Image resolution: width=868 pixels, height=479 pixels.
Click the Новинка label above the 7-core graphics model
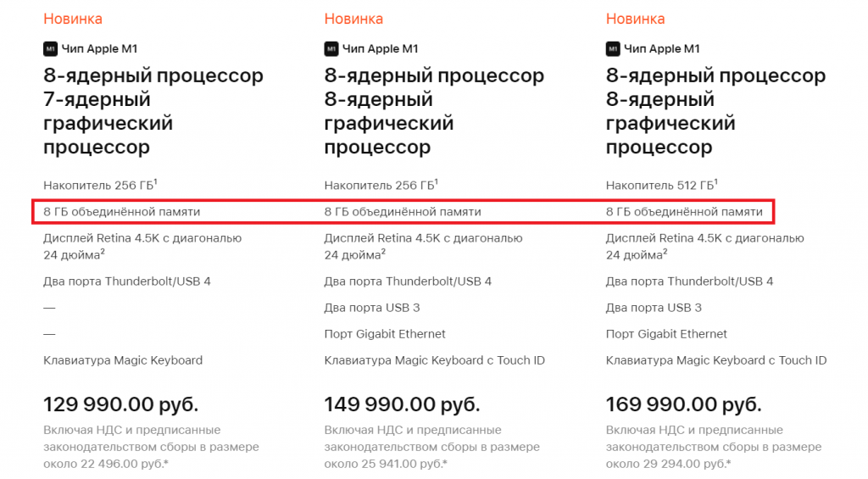click(x=73, y=19)
